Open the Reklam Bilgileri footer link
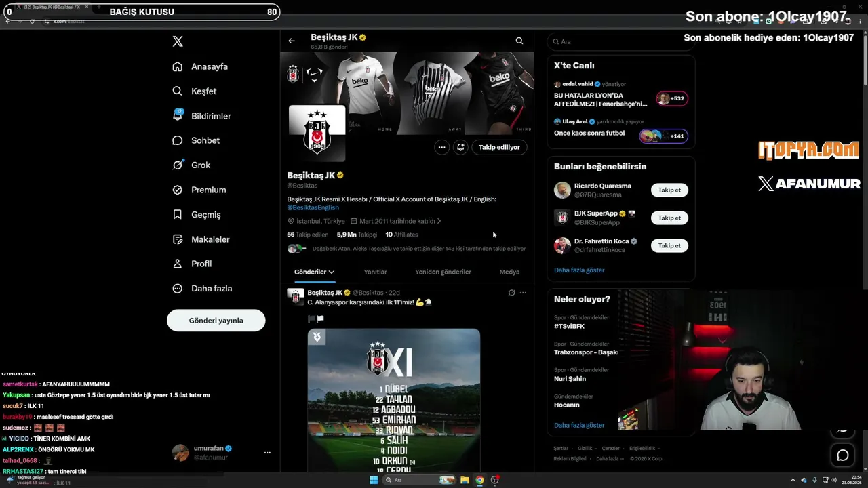Image resolution: width=868 pixels, height=488 pixels. pyautogui.click(x=570, y=458)
